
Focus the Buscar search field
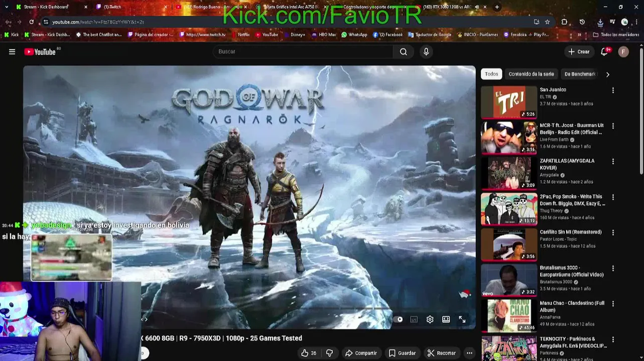point(303,52)
